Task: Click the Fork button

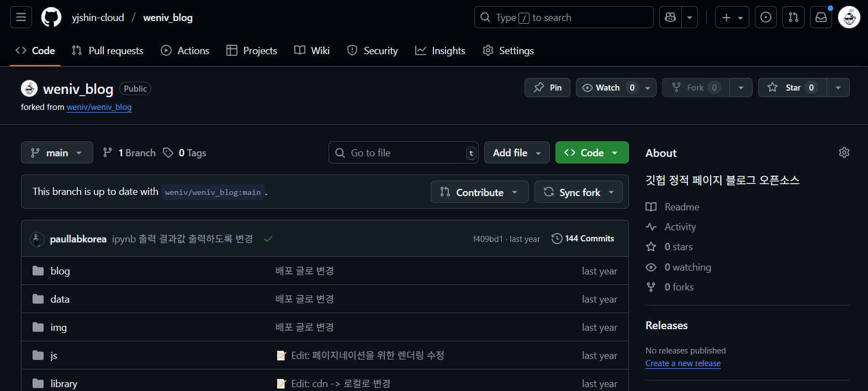Action: tap(696, 88)
